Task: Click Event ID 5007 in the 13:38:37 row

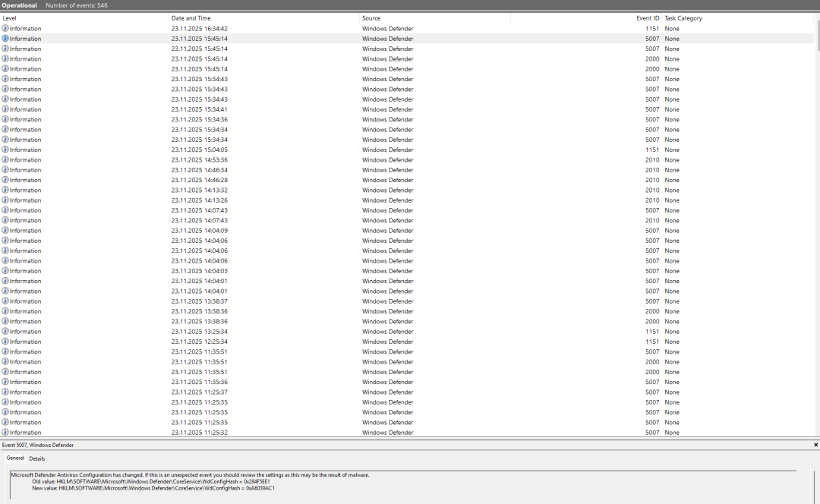Action: click(x=652, y=301)
